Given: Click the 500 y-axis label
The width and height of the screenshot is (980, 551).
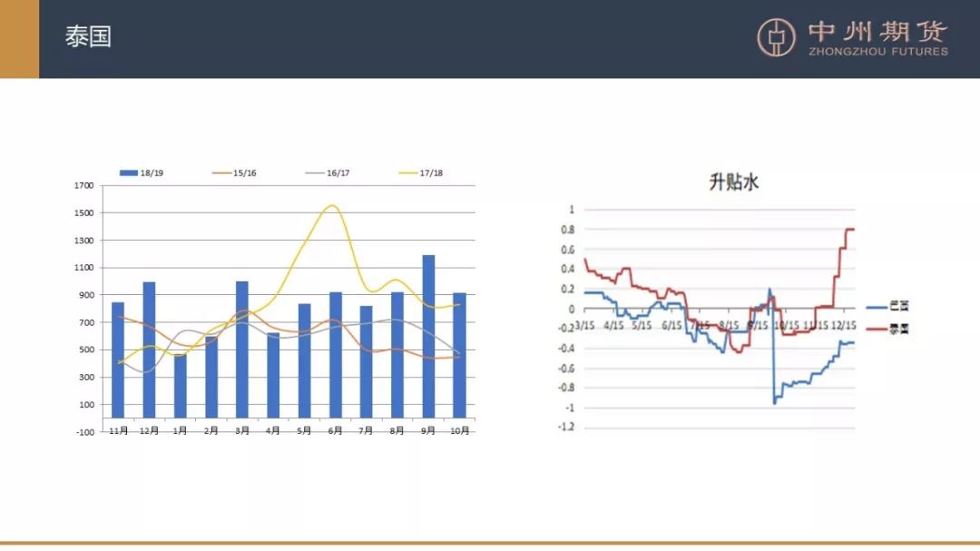Looking at the screenshot, I should (86, 349).
